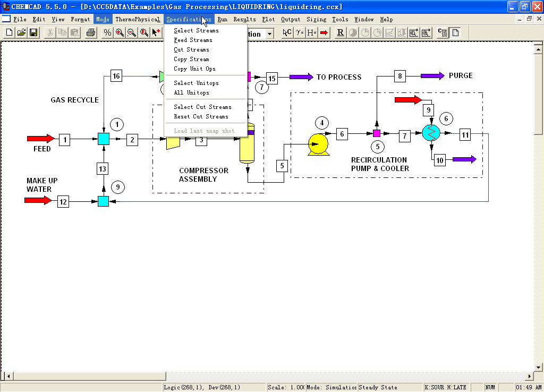Click the R-with-arrow view icon
This screenshot has height=392, width=544.
tap(426, 32)
